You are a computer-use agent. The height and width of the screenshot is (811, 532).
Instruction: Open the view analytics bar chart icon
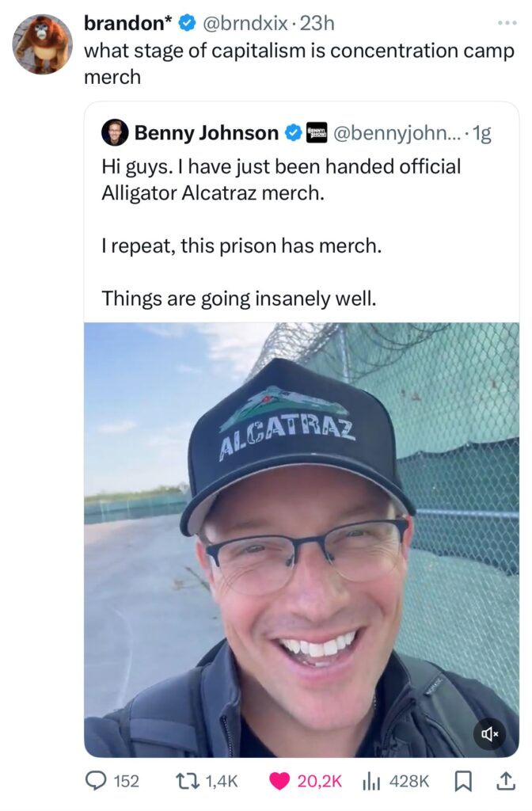click(x=371, y=782)
